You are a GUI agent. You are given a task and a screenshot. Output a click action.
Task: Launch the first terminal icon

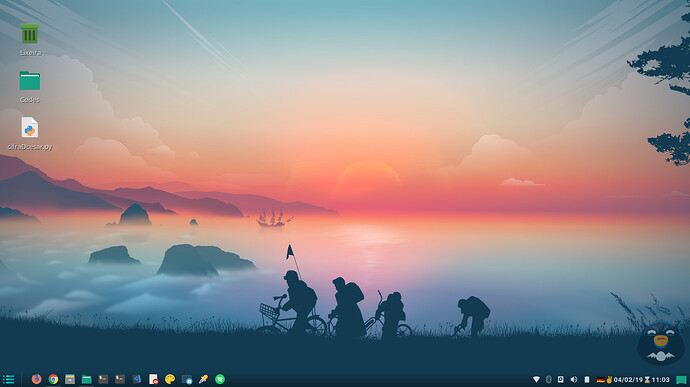click(103, 379)
